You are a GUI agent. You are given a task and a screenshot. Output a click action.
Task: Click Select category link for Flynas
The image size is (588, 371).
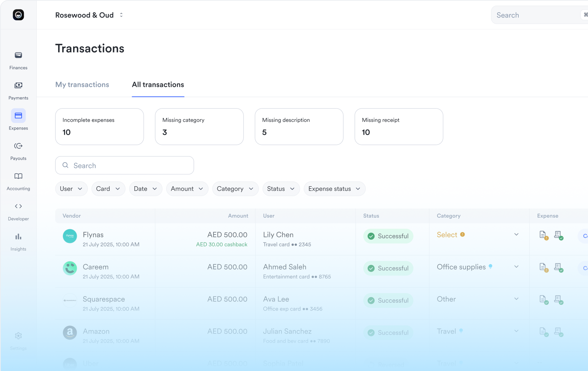[x=447, y=235]
